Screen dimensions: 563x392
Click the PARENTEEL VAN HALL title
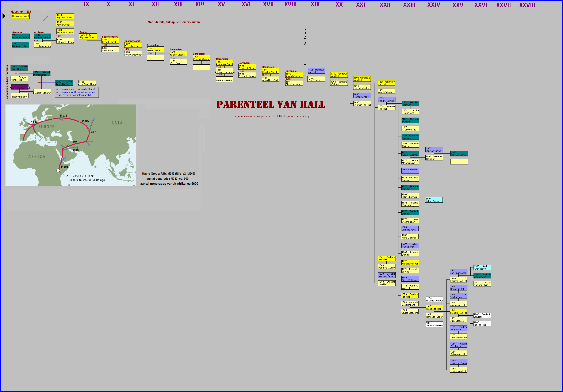271,105
